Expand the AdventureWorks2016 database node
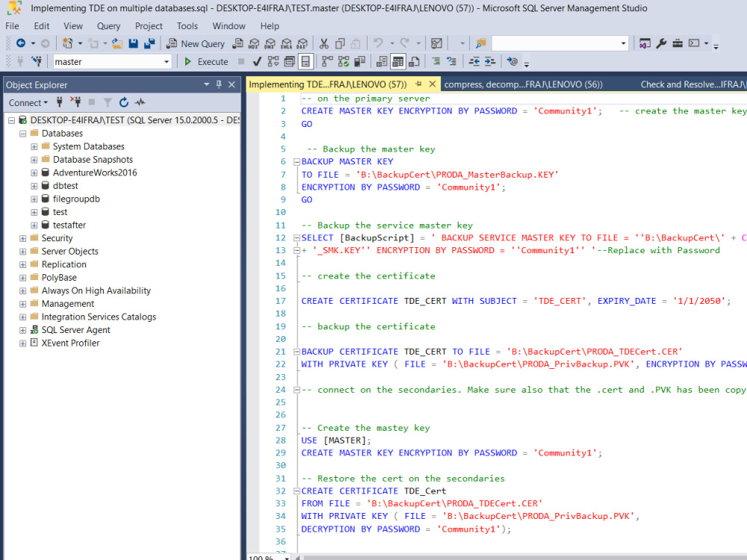This screenshot has height=560, width=747. coord(34,173)
